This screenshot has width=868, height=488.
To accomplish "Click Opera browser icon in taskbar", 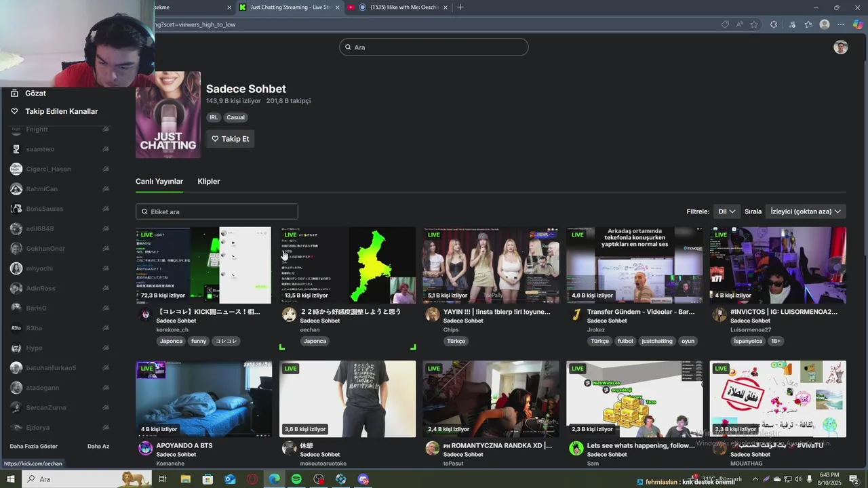I will coord(252,479).
